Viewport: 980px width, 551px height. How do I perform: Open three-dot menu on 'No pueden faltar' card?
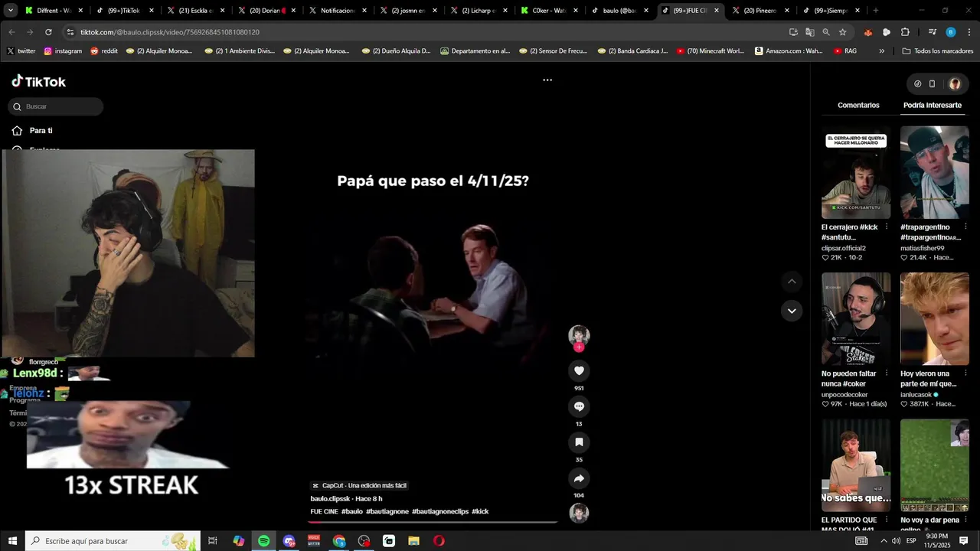pyautogui.click(x=887, y=374)
